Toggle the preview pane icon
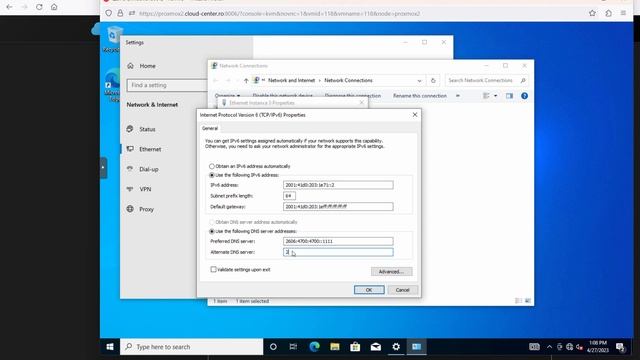Screen dimensions: 640x360 pos(509,96)
